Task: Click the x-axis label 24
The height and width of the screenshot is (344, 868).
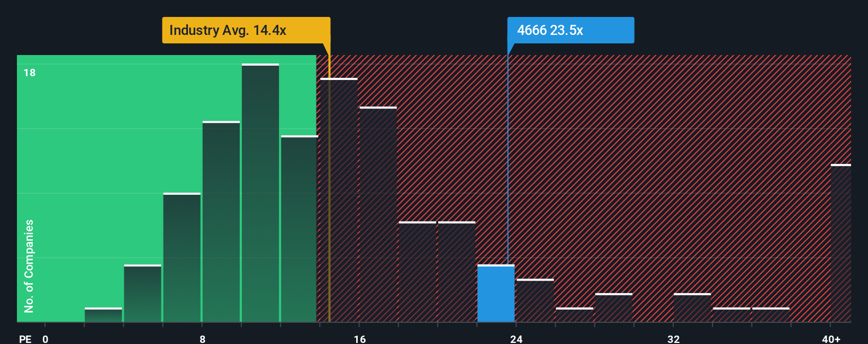Action: point(517,339)
